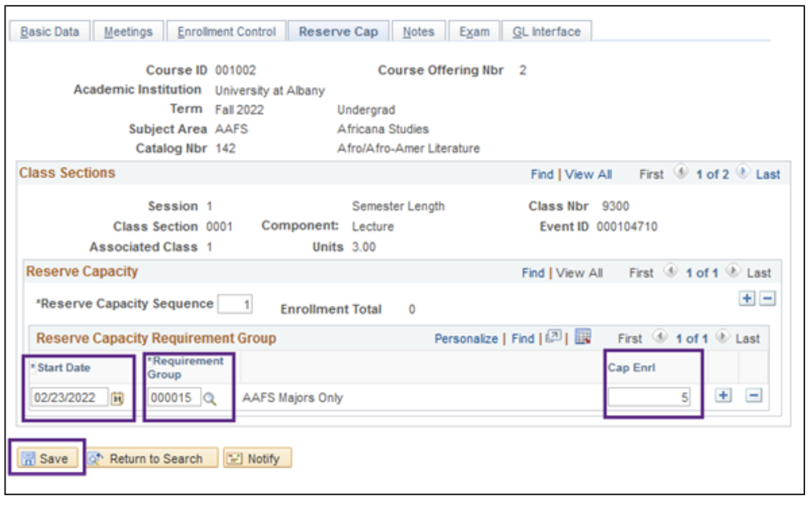Image resolution: width=812 pixels, height=506 pixels.
Task: Focus the Reserve Capacity Sequence field
Action: coord(235,304)
